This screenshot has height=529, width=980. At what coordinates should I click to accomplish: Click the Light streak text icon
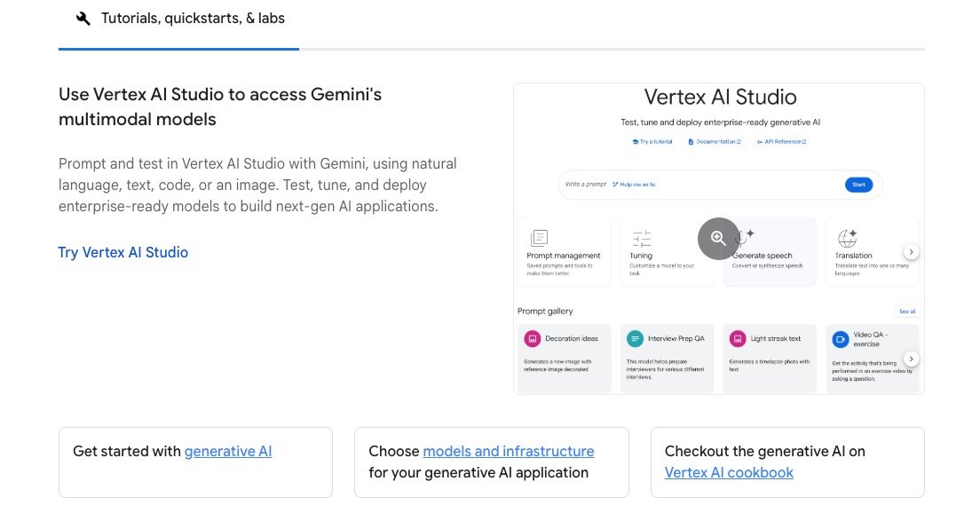(738, 339)
